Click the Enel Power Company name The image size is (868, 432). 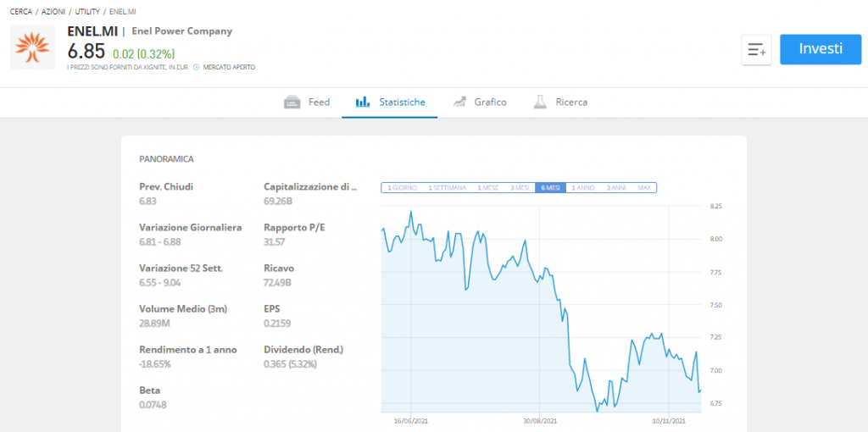182,31
